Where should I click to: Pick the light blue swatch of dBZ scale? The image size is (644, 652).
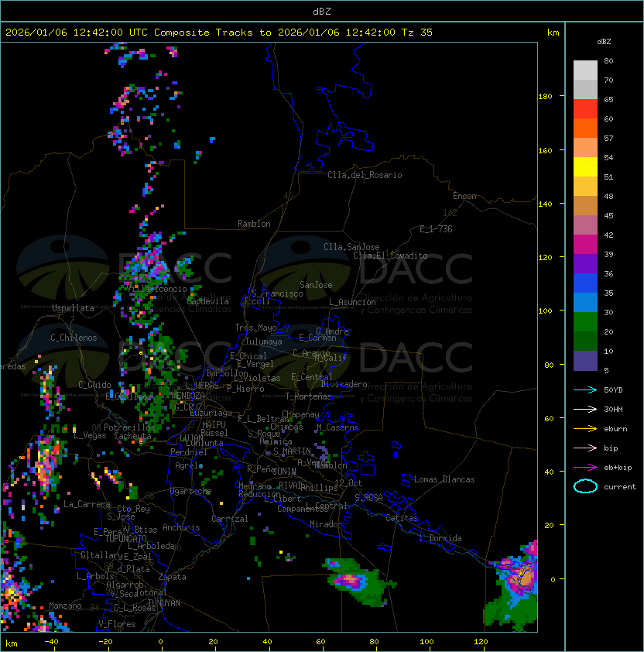click(x=585, y=302)
